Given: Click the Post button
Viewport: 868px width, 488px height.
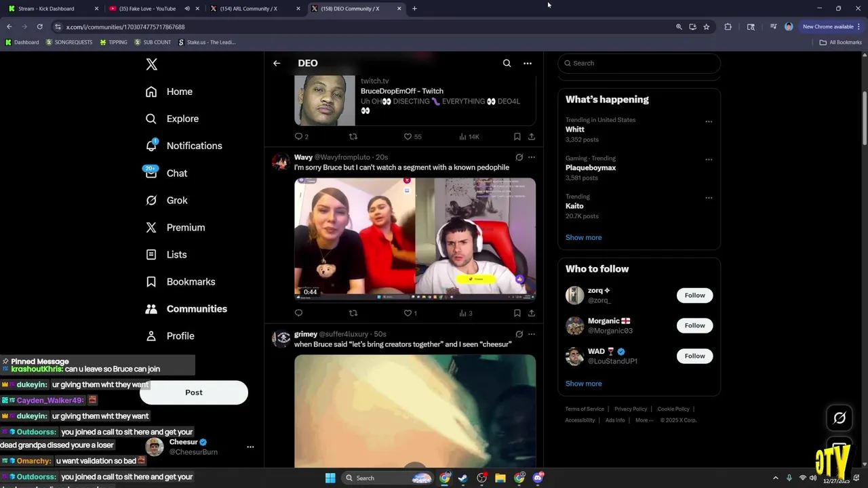Looking at the screenshot, I should (x=194, y=392).
